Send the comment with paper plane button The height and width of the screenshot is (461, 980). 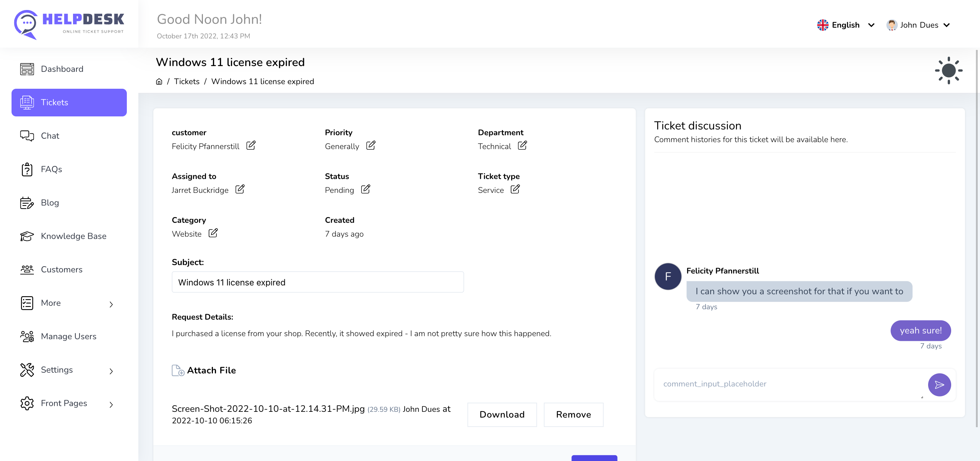[x=940, y=385]
